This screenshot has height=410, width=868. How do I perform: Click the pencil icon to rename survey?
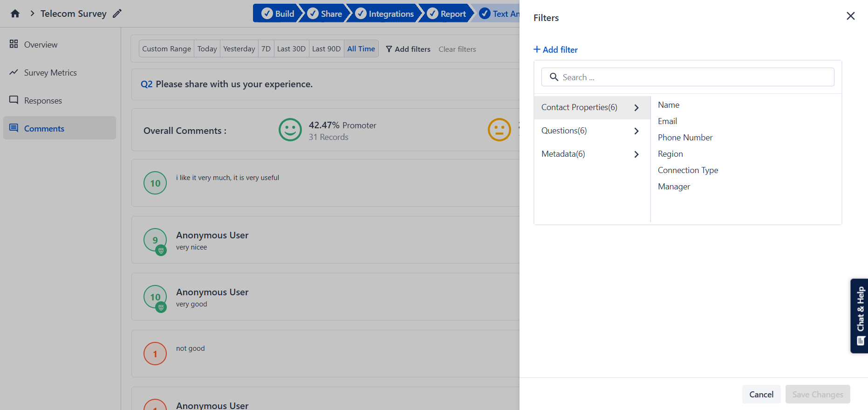click(117, 14)
